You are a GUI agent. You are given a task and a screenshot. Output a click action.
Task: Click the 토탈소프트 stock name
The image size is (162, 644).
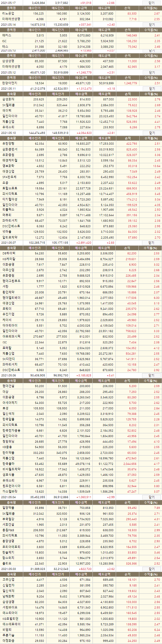[9, 188]
